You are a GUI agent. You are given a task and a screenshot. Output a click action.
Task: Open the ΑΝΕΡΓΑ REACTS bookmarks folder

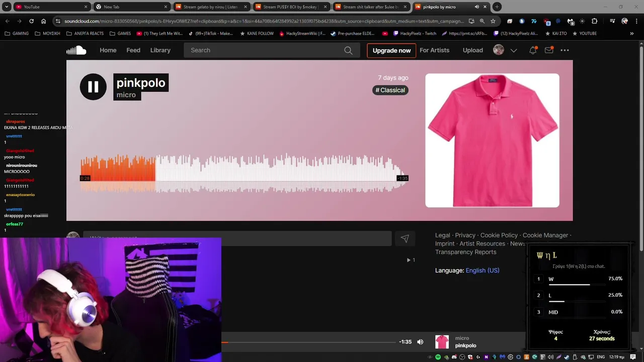click(85, 34)
